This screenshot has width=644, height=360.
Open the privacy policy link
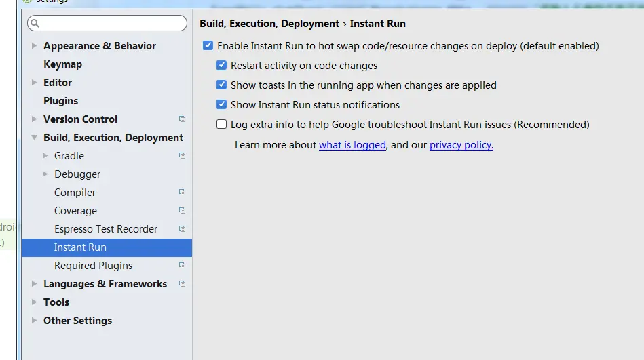coord(461,145)
